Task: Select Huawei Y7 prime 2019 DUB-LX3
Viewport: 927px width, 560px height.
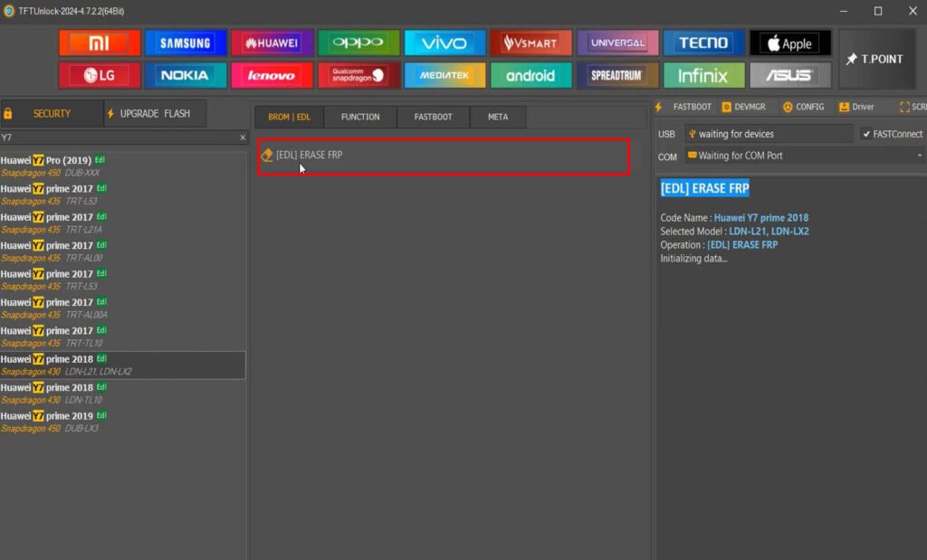Action: [123, 422]
